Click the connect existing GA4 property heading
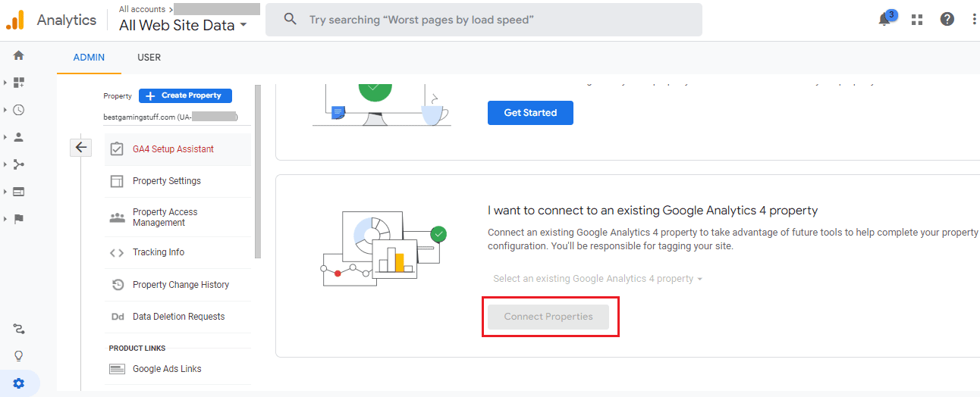This screenshot has width=980, height=397. pos(652,210)
